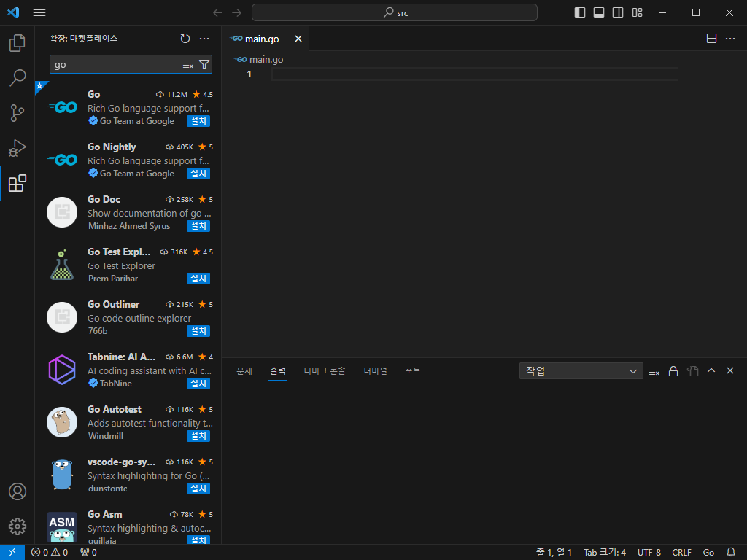Open editor more actions menu
Screen dimensions: 747x560
[730, 39]
